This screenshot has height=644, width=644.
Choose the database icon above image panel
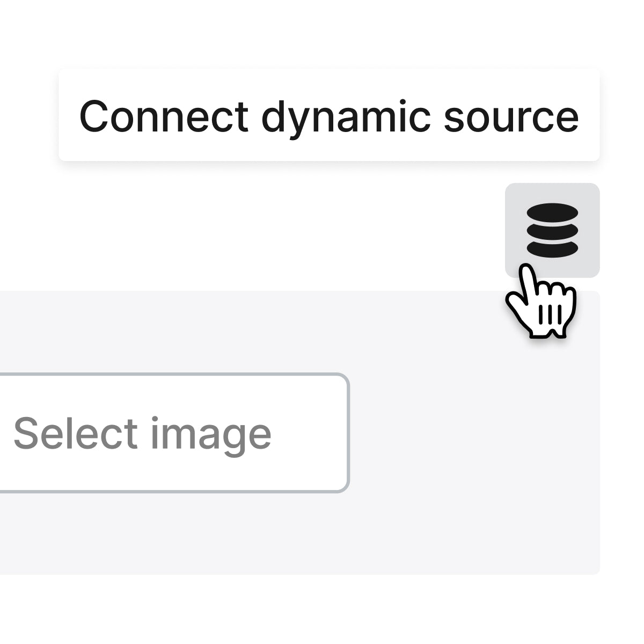coord(552,230)
